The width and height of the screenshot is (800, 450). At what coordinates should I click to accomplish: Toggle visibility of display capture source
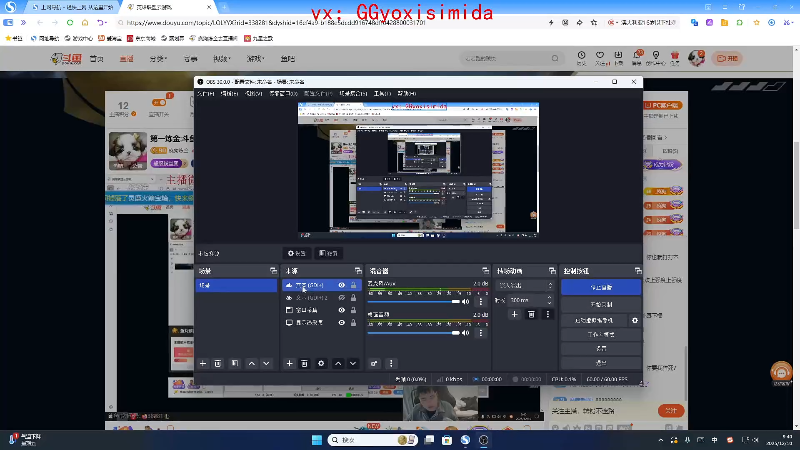(x=341, y=322)
